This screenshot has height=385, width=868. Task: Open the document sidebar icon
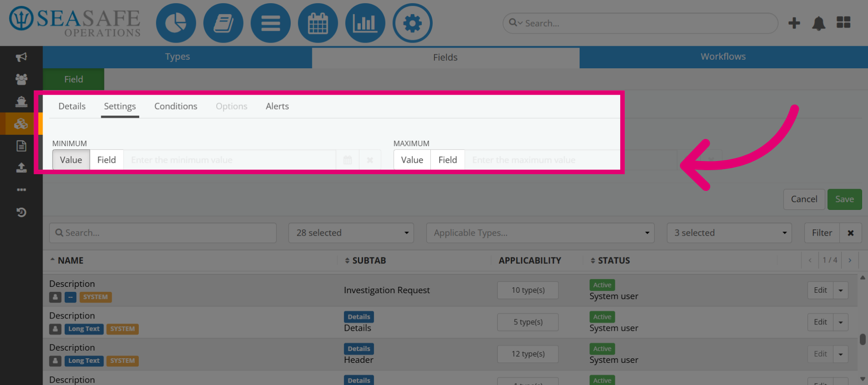21,146
